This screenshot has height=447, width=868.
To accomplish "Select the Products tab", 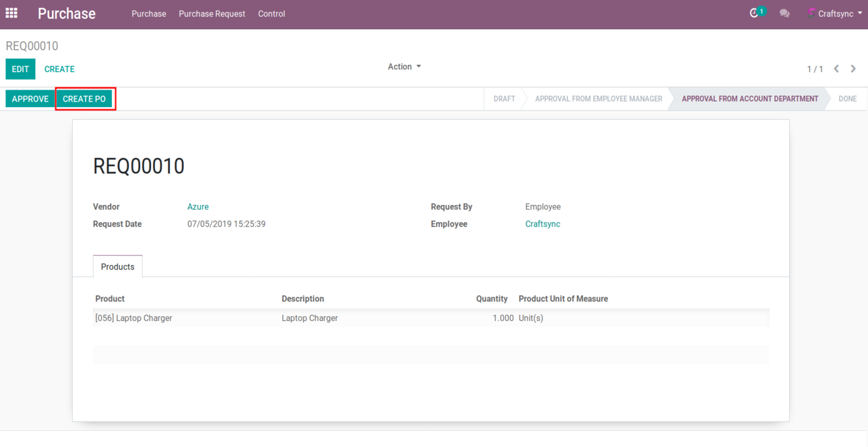I will click(118, 267).
